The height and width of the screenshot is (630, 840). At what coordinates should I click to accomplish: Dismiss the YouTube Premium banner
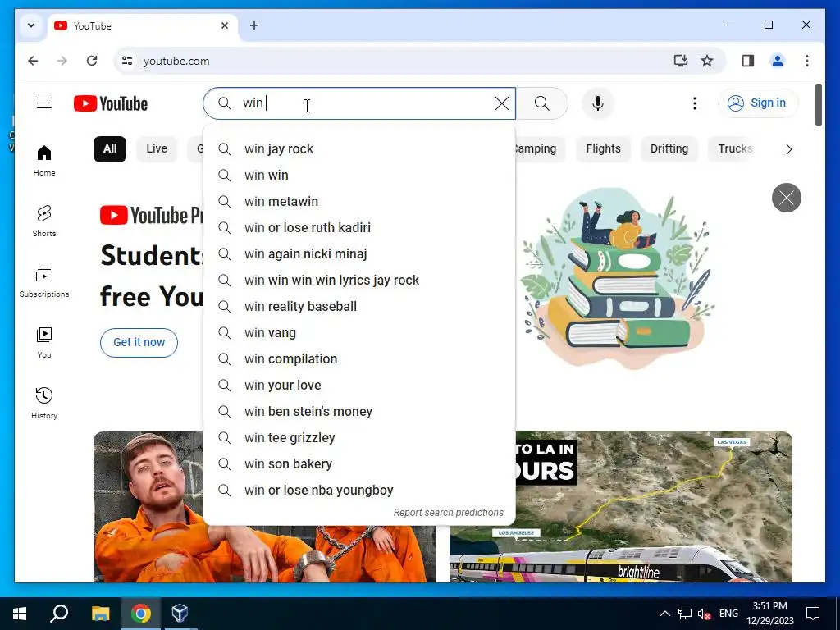[786, 198]
